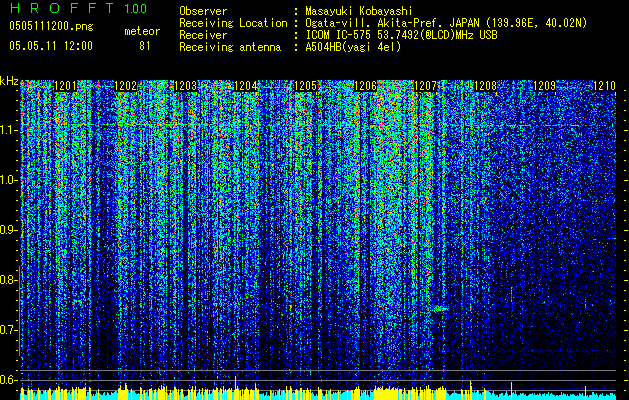The height and width of the screenshot is (400, 629).
Task: Select the filename 0505111200.png
Action: [x=51, y=26]
